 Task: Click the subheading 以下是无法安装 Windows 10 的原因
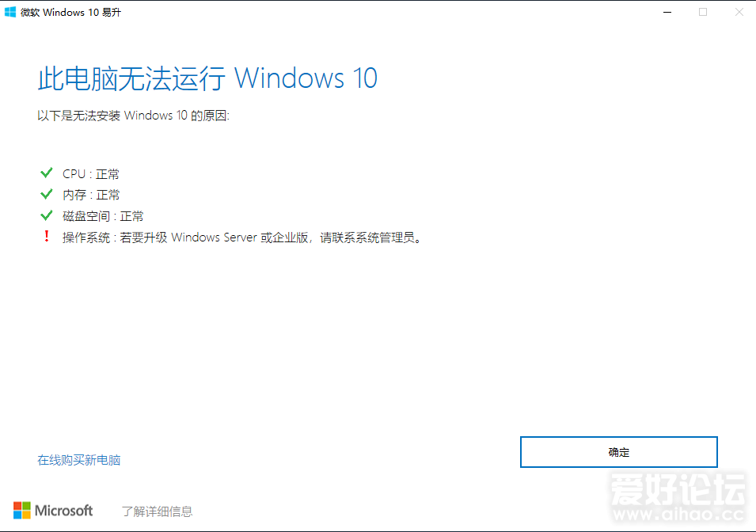click(x=134, y=116)
